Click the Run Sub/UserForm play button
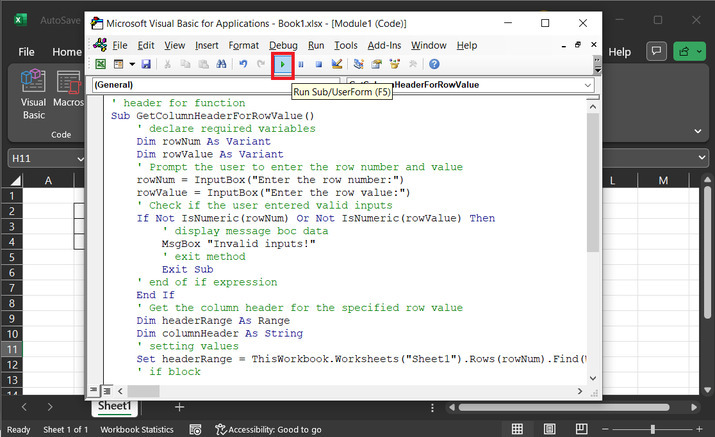 [284, 65]
